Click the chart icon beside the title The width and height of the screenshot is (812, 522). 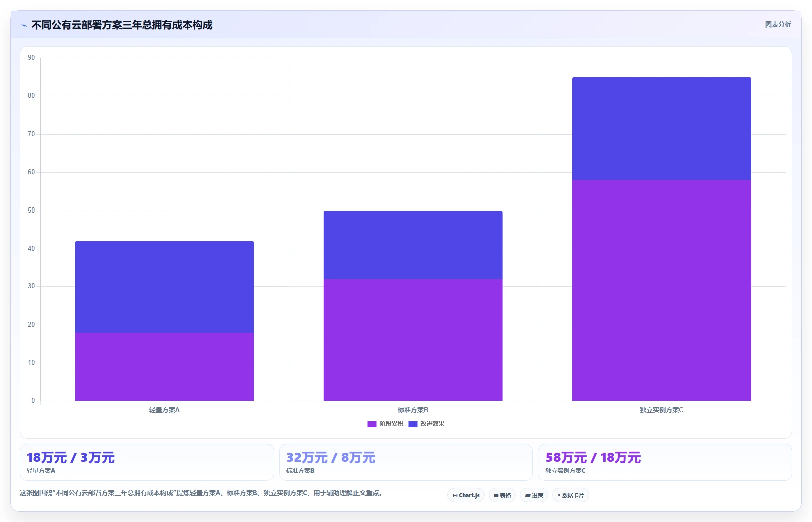[24, 25]
